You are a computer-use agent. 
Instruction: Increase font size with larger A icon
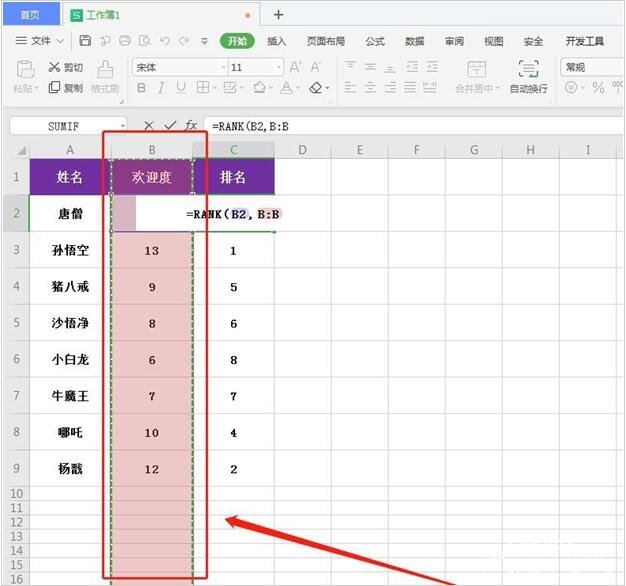click(x=295, y=67)
